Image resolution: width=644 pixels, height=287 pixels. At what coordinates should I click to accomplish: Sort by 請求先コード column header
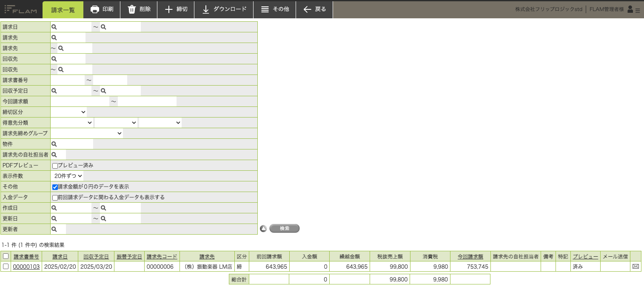(162, 257)
